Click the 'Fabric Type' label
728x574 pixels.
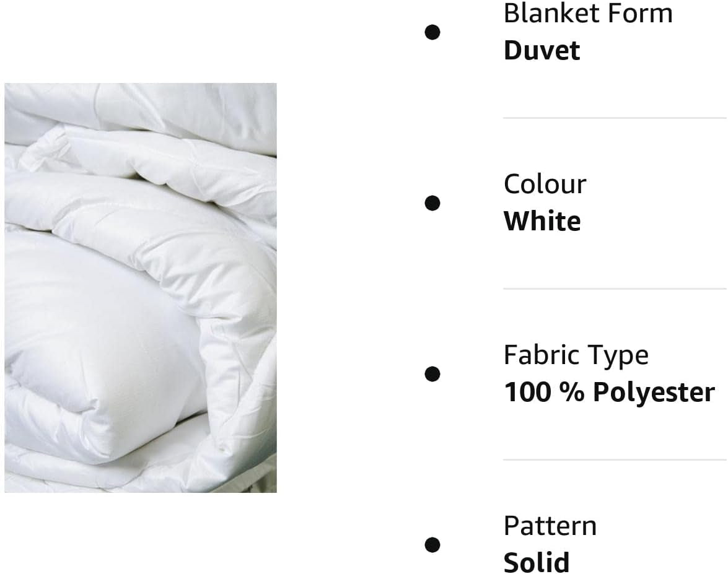coord(576,355)
